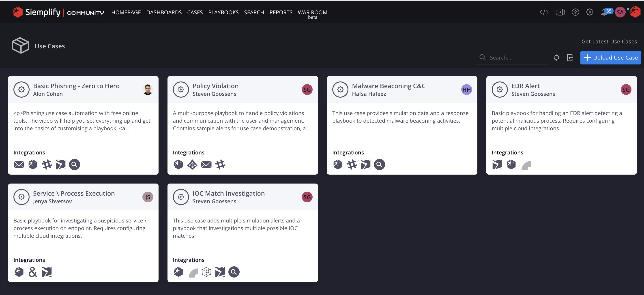Click the Siemplify logo
This screenshot has height=295, width=644.
[58, 12]
